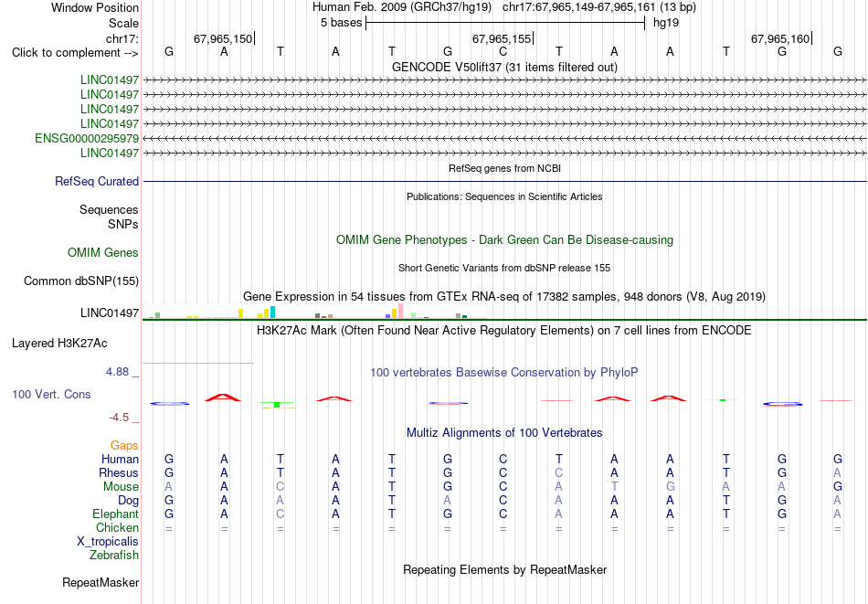Select the 100 Vert. Cons label
The height and width of the screenshot is (604, 868).
click(51, 394)
